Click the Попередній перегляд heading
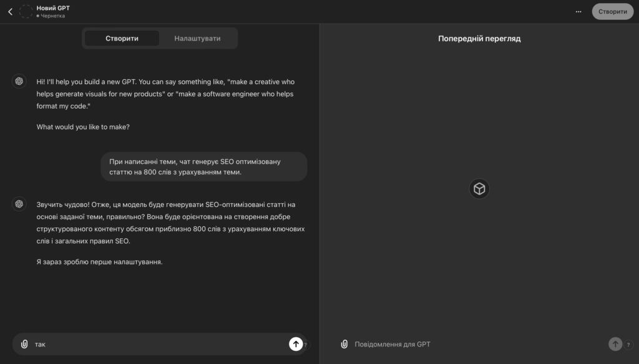This screenshot has height=364, width=639. (479, 39)
